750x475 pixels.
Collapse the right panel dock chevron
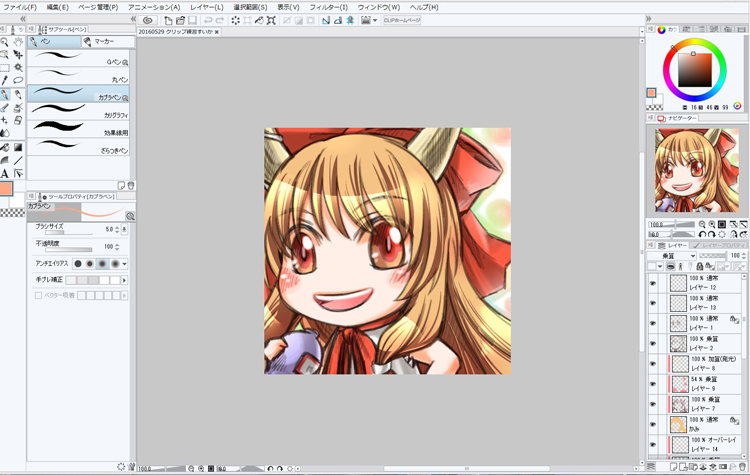tap(649, 19)
